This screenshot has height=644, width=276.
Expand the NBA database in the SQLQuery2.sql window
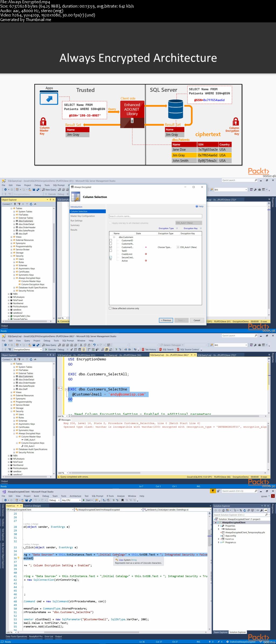9,455
